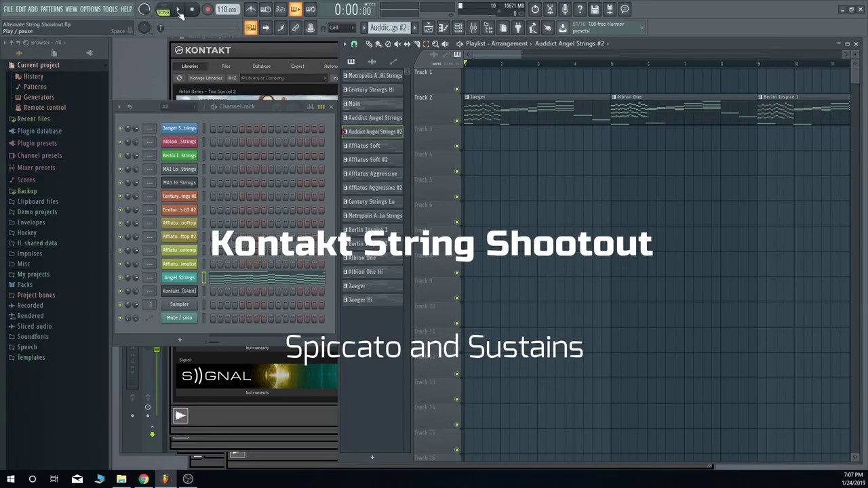Viewport: 868px width, 488px height.
Task: Open the View channel rack icon
Action: click(458, 28)
